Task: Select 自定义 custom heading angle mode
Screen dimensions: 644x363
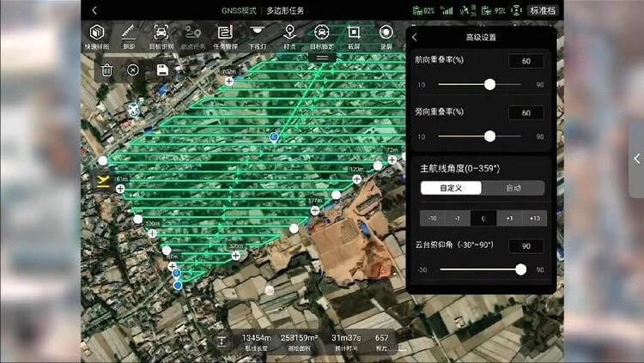Action: (451, 188)
